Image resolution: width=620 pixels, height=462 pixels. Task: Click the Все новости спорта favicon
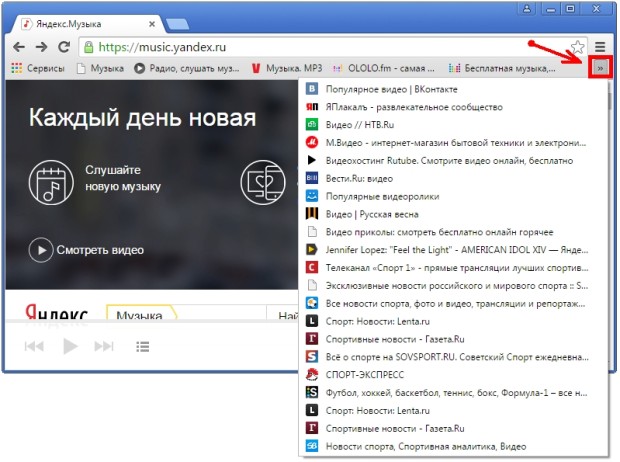[x=312, y=303]
